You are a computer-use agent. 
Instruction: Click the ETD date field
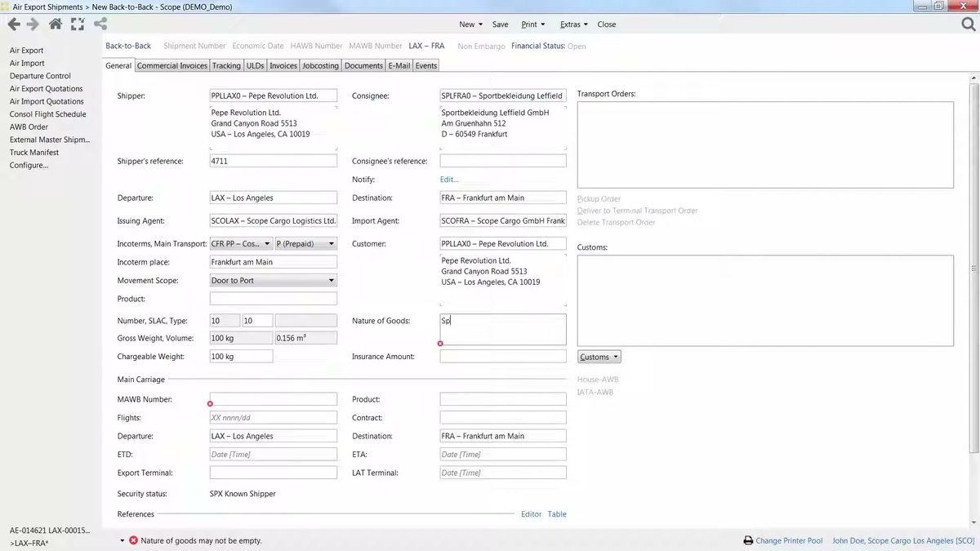273,454
